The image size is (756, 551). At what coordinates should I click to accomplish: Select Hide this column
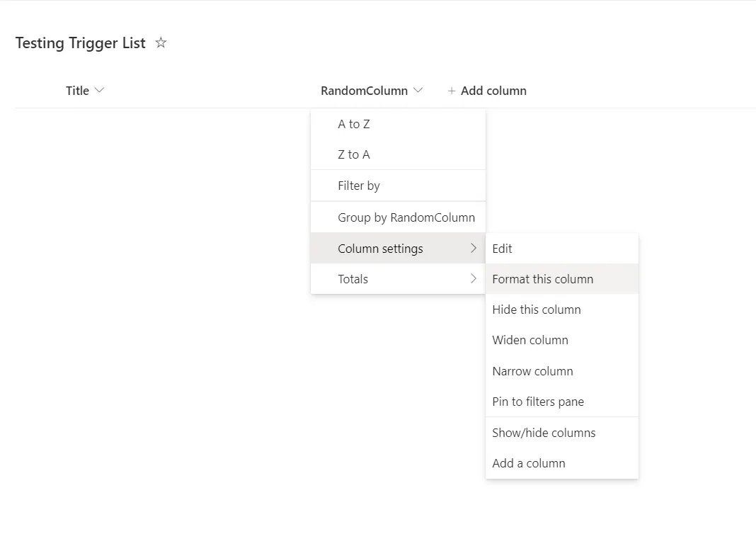[537, 309]
